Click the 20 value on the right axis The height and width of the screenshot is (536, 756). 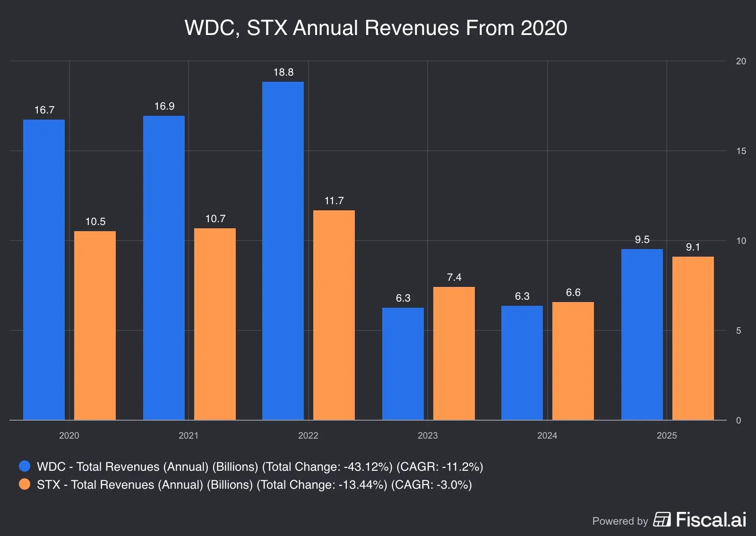pos(741,60)
